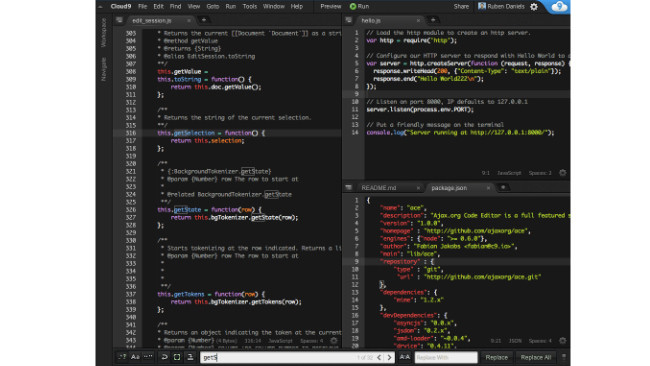Toggle whole word match option
This screenshot has width=650, height=366.
click(x=148, y=357)
